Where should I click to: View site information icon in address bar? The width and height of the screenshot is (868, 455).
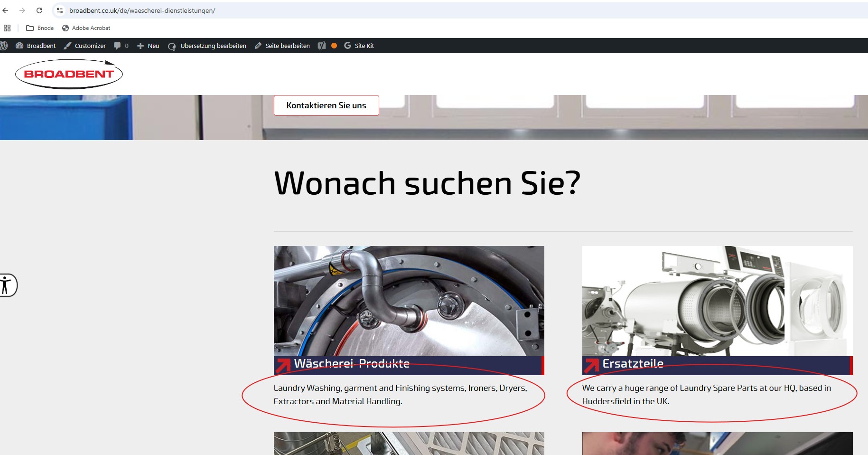point(60,10)
